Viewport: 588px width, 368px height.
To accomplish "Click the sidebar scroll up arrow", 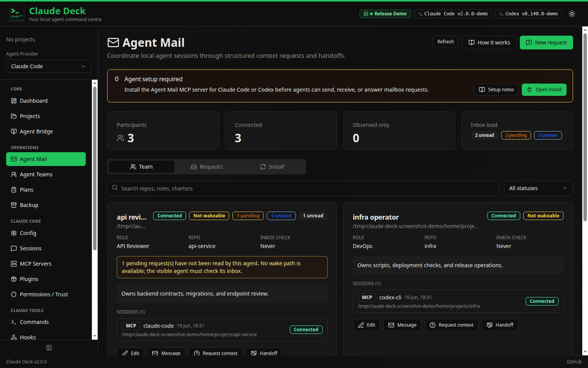I will pyautogui.click(x=95, y=83).
